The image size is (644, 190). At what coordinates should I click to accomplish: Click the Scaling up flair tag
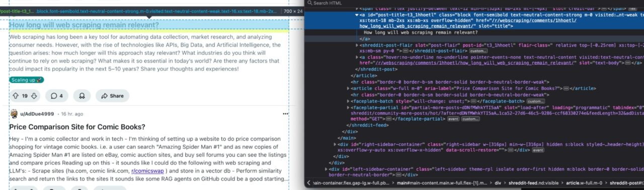27,80
